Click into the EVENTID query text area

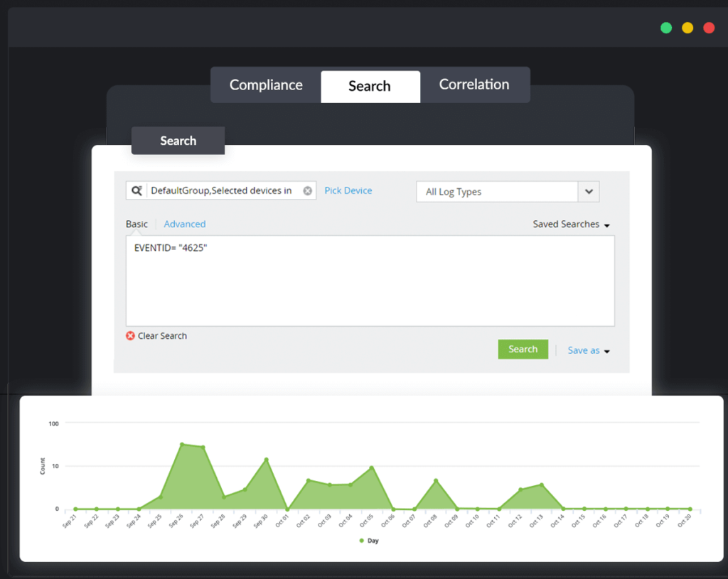(x=370, y=281)
